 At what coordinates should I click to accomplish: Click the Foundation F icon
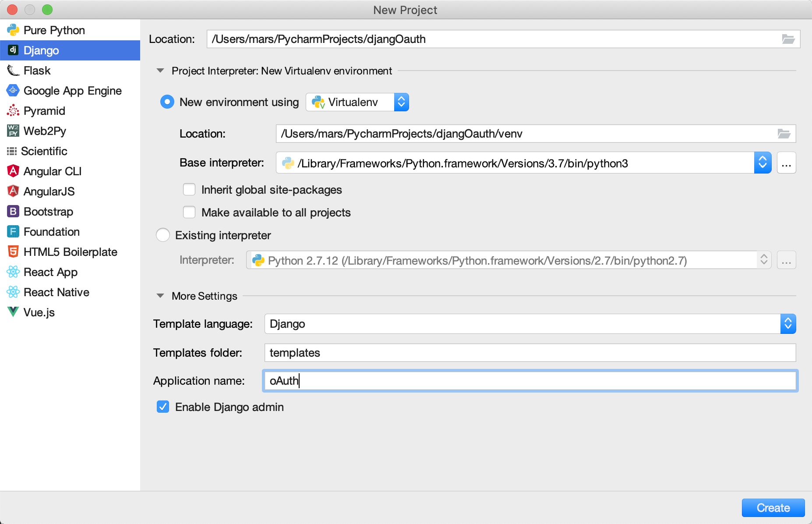coord(13,232)
